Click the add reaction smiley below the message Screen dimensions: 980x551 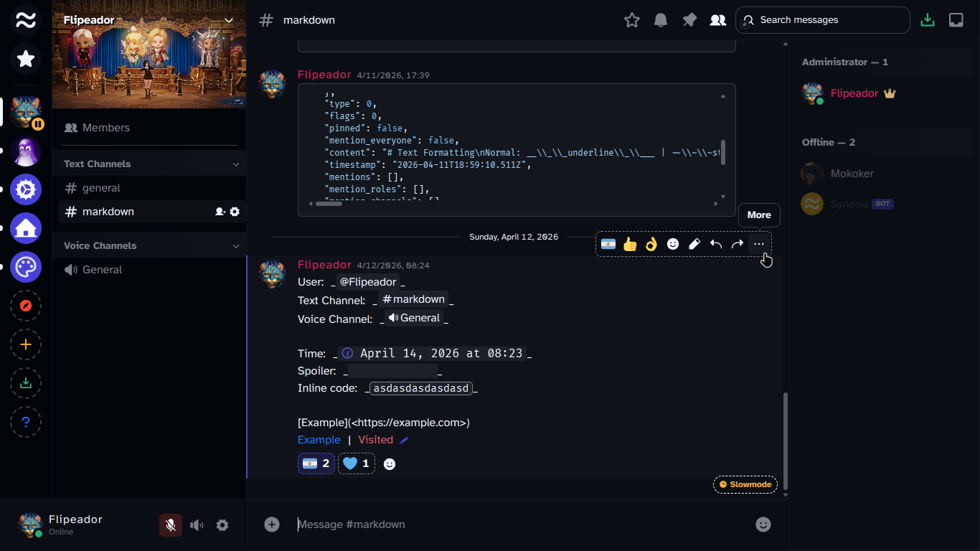(x=390, y=464)
